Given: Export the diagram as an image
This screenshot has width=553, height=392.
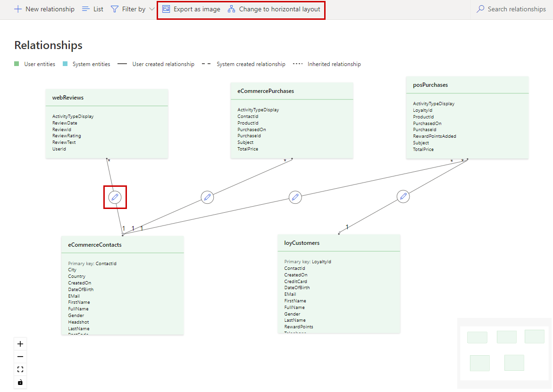Looking at the screenshot, I should pos(191,8).
